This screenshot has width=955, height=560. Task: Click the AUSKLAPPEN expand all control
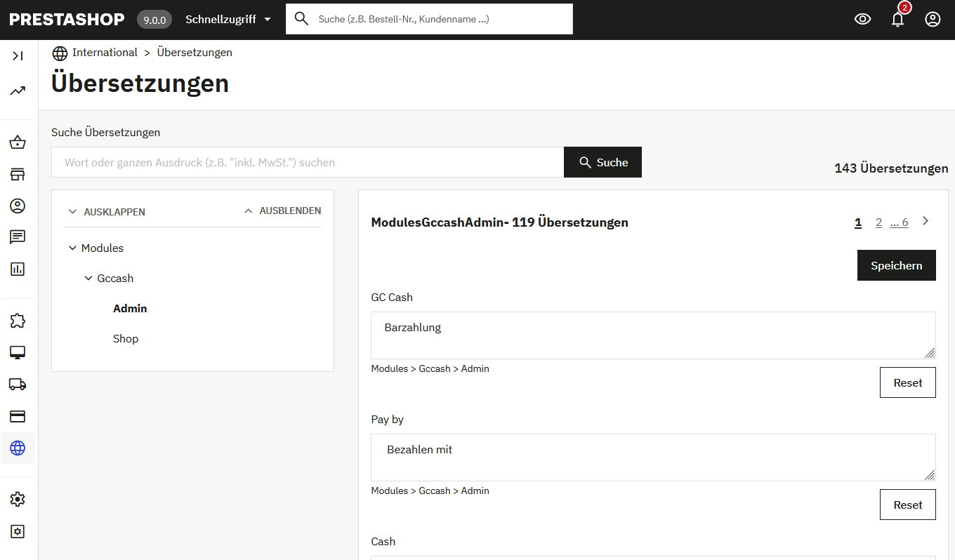click(107, 212)
